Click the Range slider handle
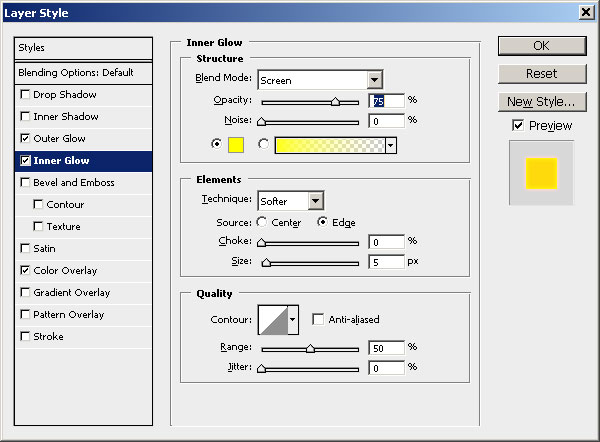Screen dimensions: 600x442 coord(310,348)
